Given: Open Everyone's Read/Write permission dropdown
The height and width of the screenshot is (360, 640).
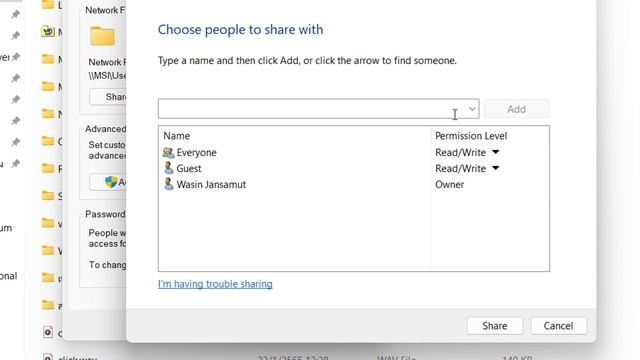Looking at the screenshot, I should pyautogui.click(x=496, y=152).
